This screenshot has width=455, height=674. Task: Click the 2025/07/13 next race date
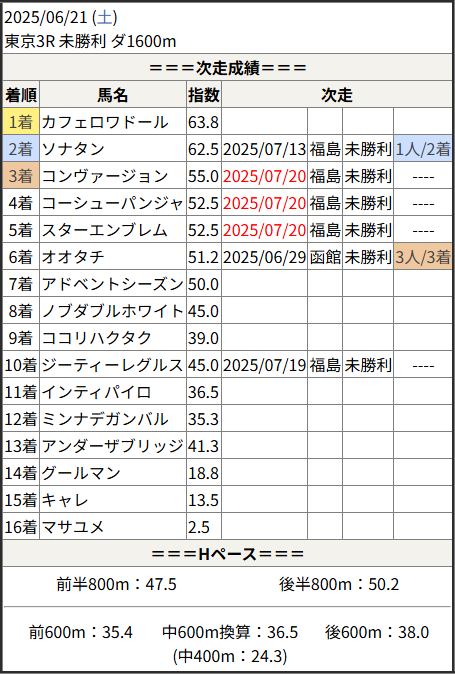tap(264, 149)
